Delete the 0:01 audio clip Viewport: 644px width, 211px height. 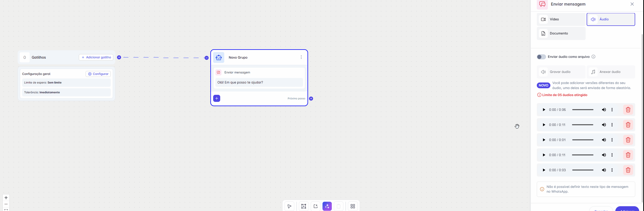click(x=628, y=140)
